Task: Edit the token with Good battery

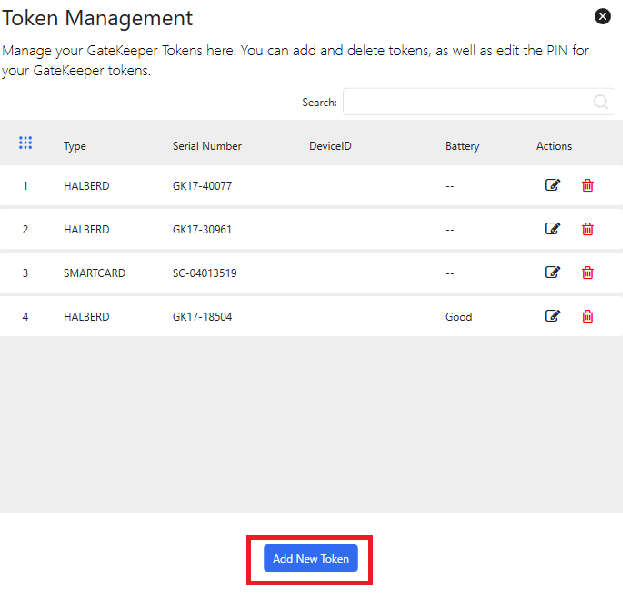Action: (x=552, y=316)
